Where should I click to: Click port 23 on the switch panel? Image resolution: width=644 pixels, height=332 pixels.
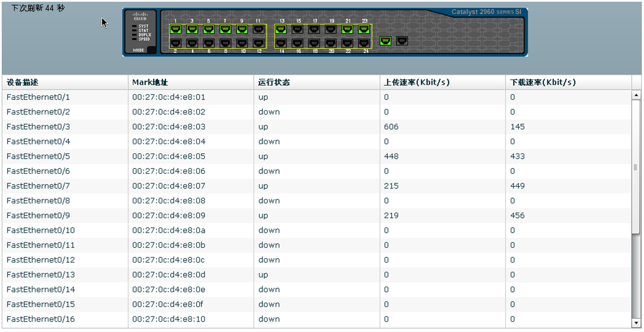pos(364,29)
